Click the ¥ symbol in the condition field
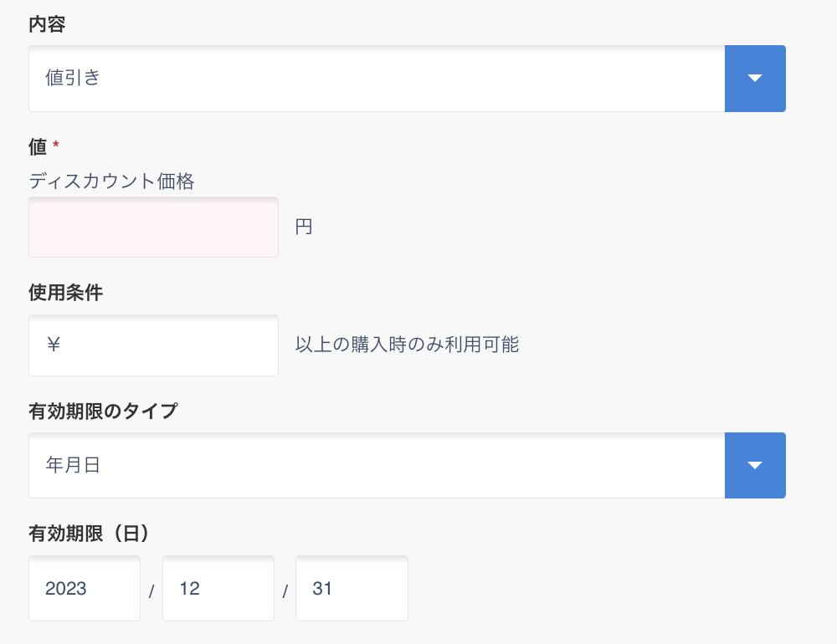 [54, 345]
